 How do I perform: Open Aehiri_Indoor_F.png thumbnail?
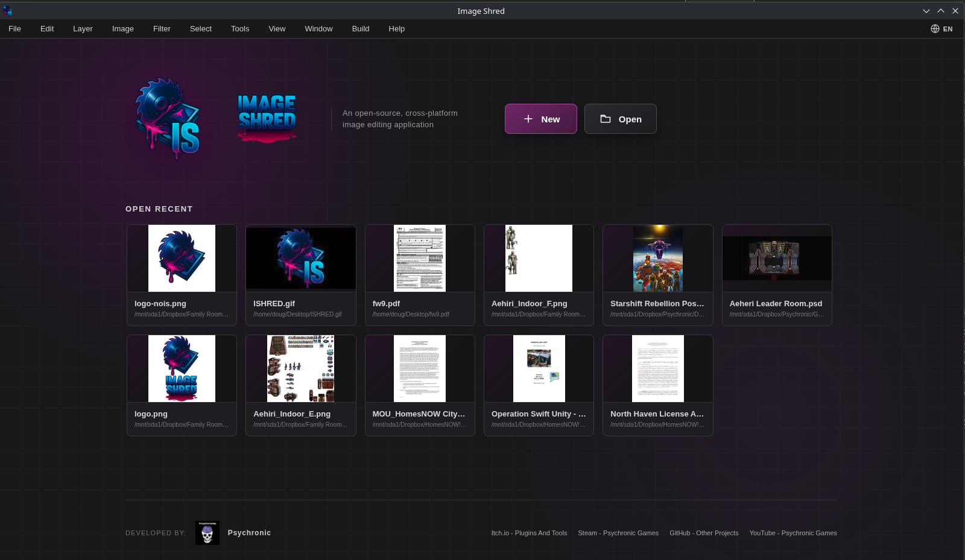(x=539, y=258)
